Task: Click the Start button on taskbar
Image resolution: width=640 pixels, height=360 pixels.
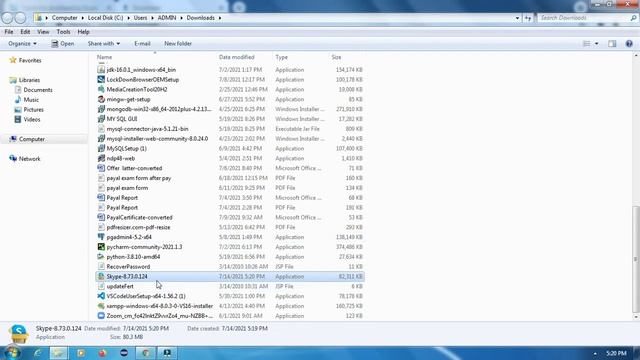Action: (11, 353)
